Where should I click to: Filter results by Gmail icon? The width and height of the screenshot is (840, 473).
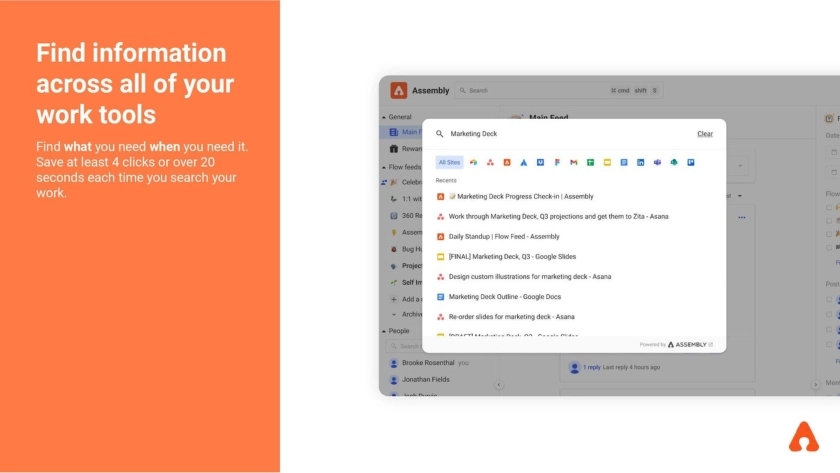574,162
